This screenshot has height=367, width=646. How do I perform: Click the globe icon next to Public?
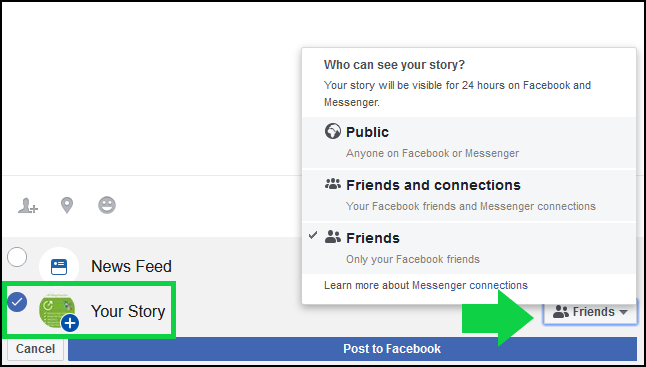click(332, 132)
